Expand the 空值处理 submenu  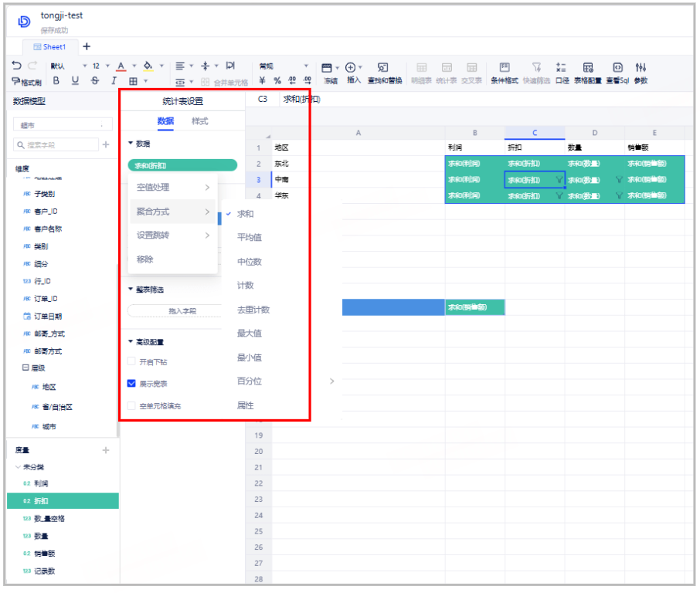tap(172, 187)
